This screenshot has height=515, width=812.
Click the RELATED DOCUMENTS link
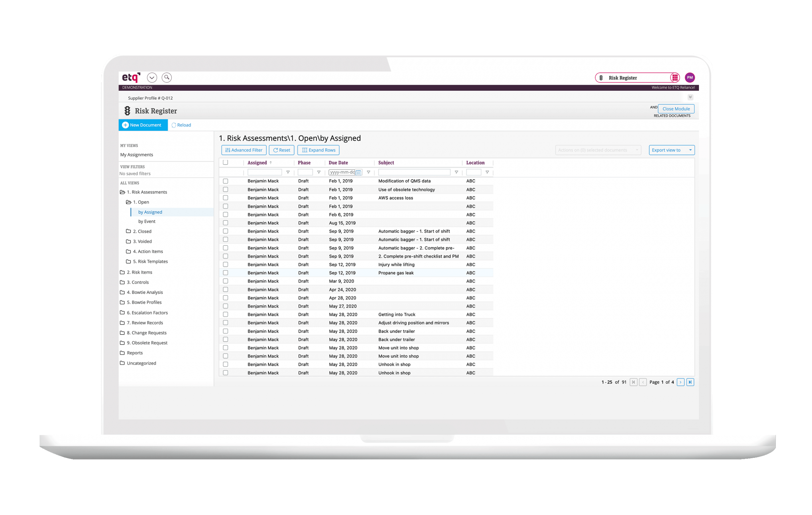coord(672,116)
